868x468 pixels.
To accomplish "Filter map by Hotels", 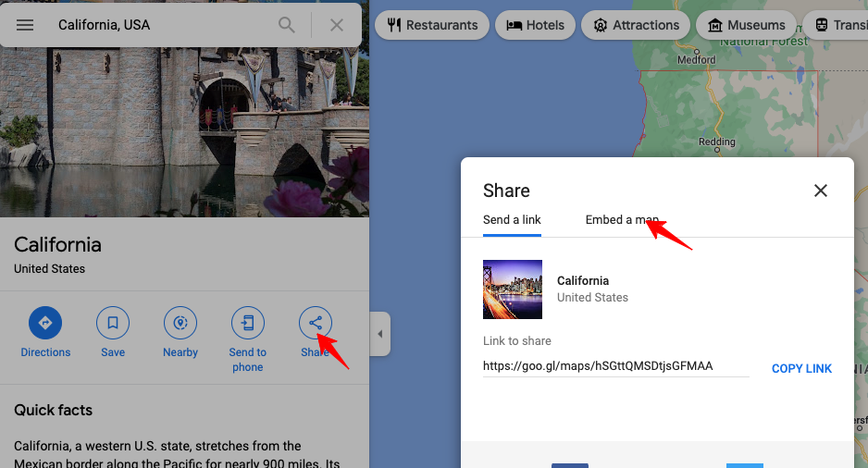I will (x=535, y=25).
